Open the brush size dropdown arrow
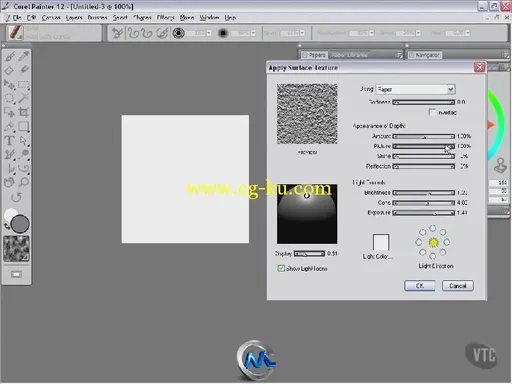This screenshot has height=384, width=512. (209, 33)
